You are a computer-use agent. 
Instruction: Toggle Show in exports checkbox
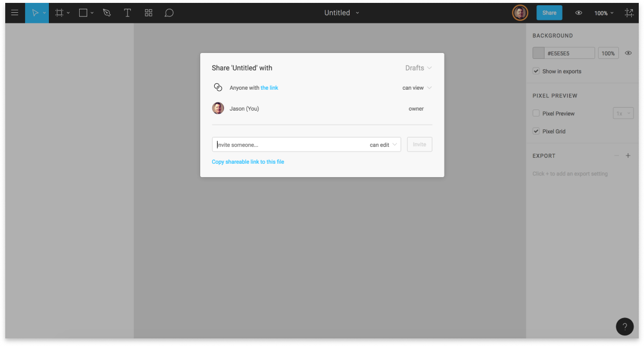536,71
